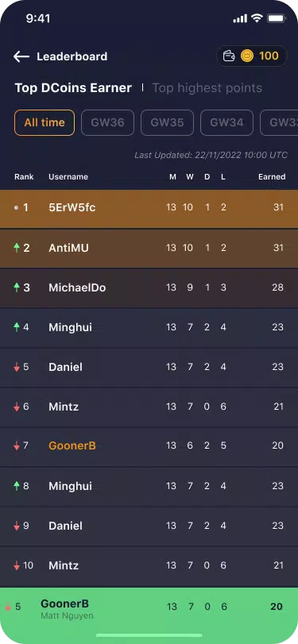
Task: Open the wallet icon in header
Action: coord(229,56)
